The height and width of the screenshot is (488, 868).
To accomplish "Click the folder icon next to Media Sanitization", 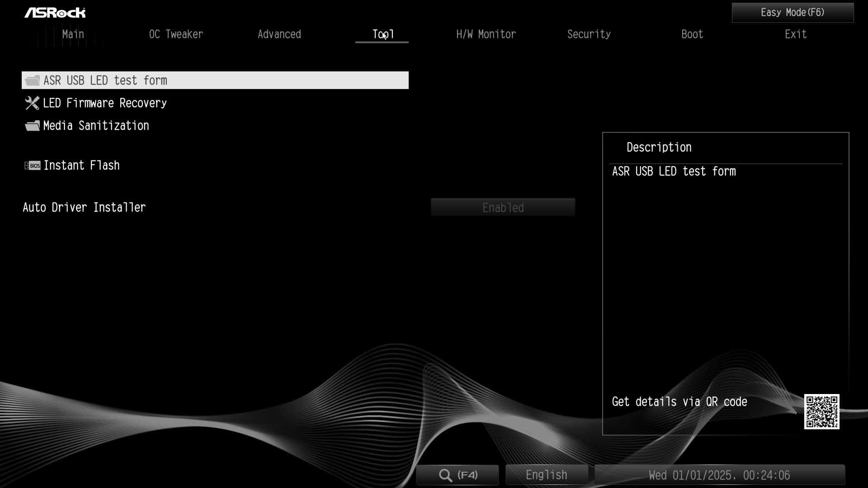I will [32, 126].
